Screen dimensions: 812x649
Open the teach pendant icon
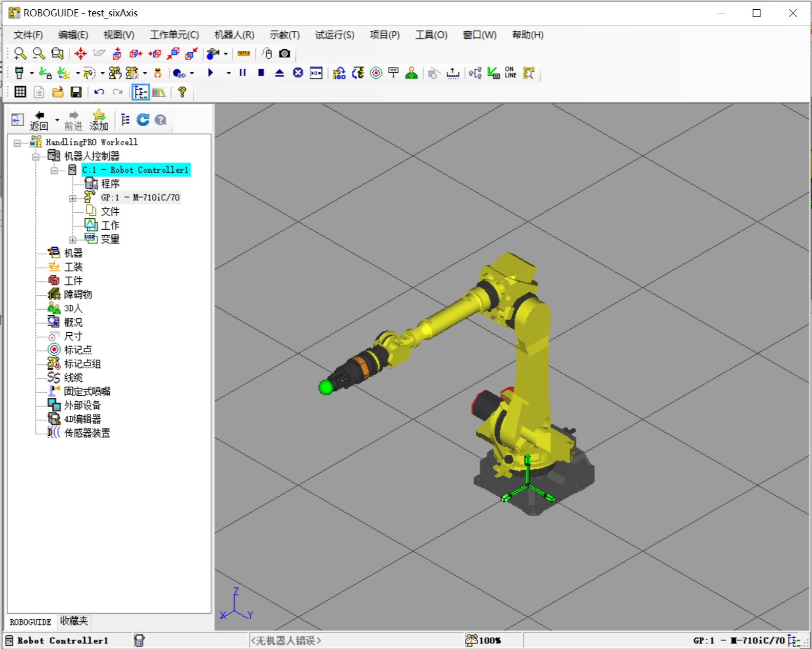19,73
